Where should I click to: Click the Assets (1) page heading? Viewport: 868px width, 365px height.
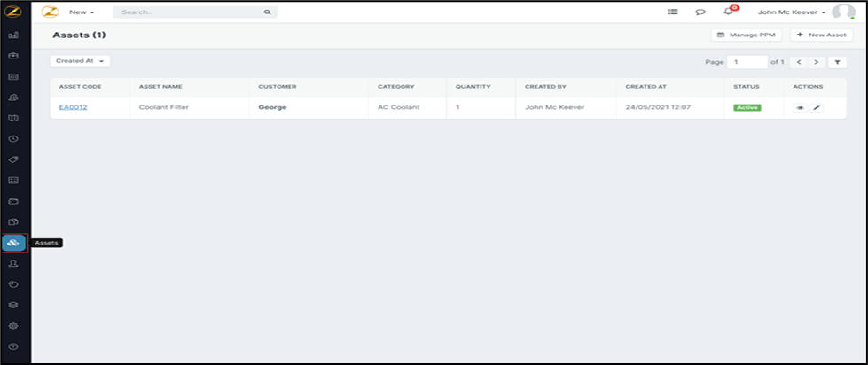point(79,35)
